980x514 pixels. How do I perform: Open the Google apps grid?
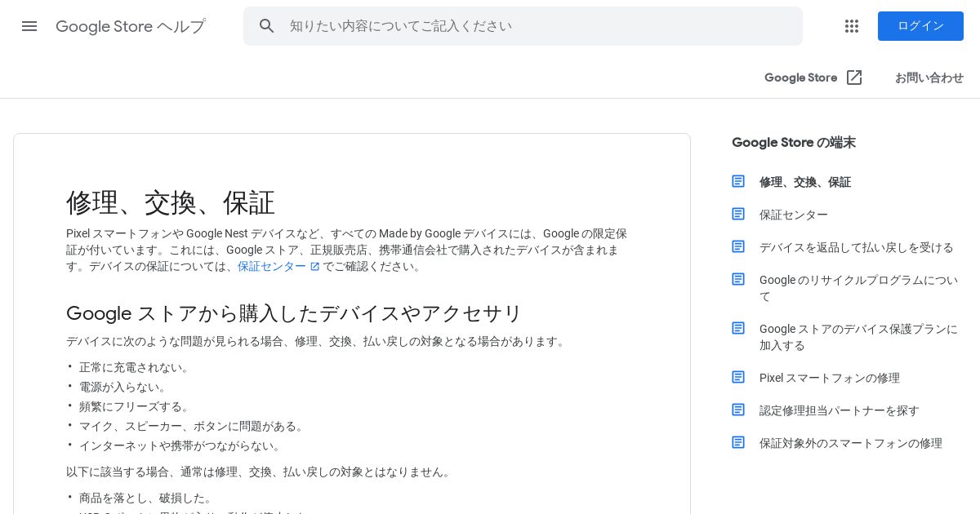852,26
